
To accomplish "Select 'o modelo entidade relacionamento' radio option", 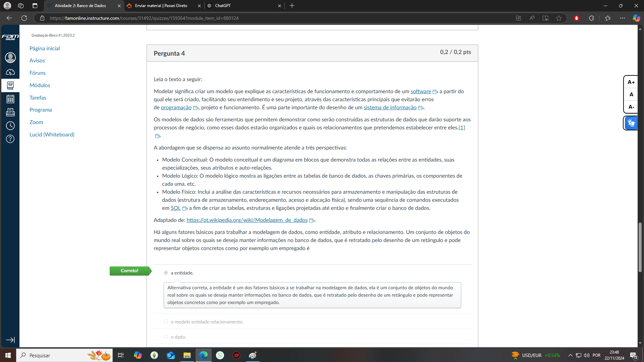I will point(166,322).
